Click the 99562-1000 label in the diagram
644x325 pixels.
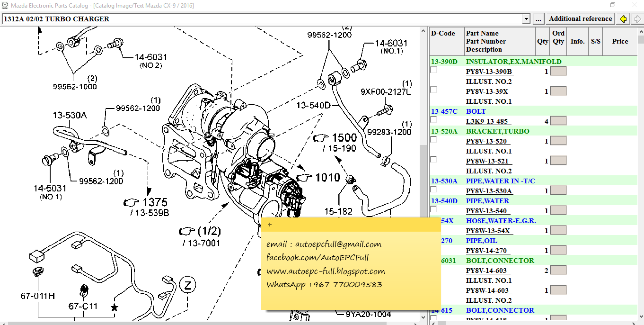click(75, 86)
